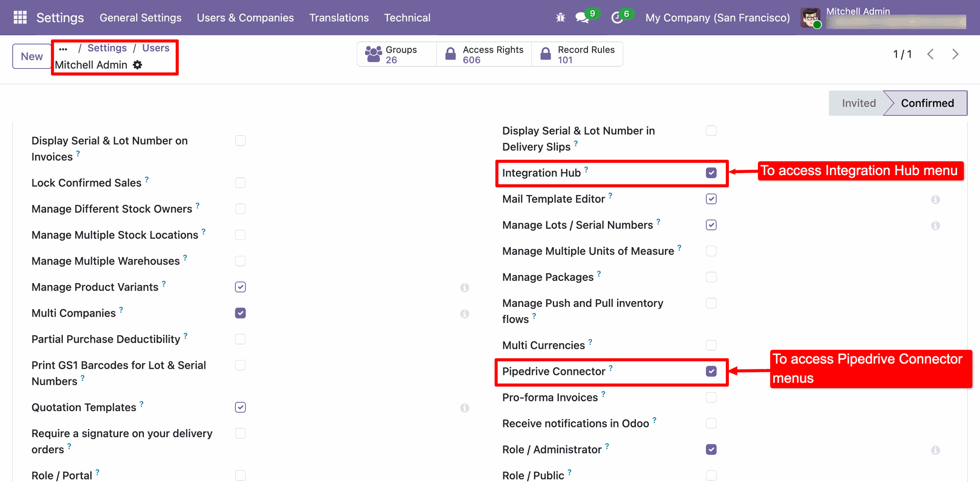Toggle Manage Product Variants checkbox

tap(240, 287)
